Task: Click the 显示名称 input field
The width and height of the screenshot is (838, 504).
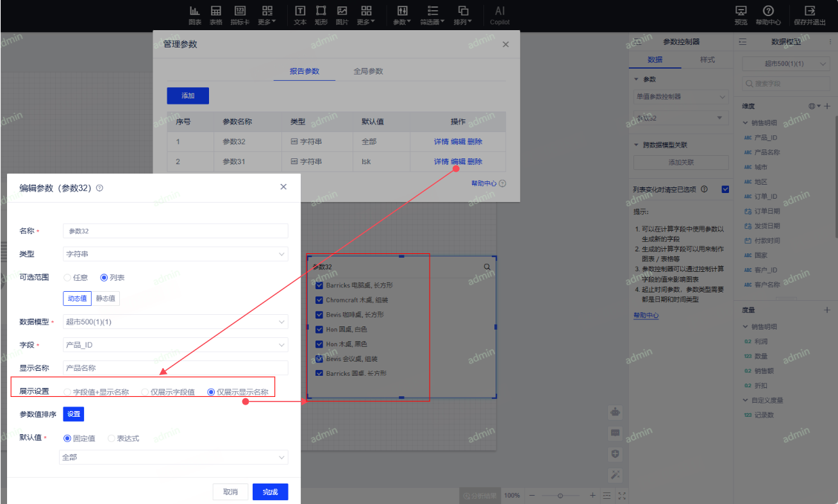Action: [x=176, y=368]
